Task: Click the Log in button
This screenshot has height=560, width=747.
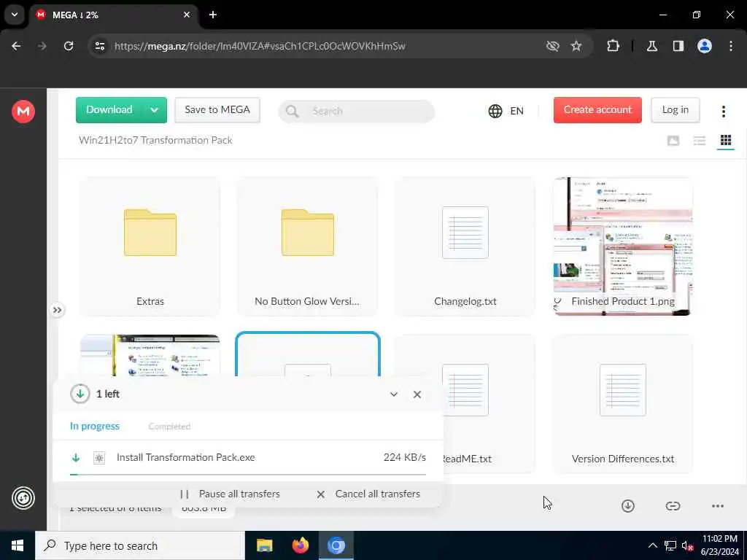Action: pos(675,110)
